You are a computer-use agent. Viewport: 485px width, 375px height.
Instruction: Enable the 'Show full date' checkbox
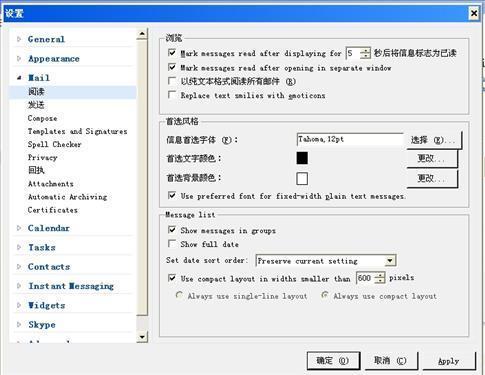[x=172, y=244]
